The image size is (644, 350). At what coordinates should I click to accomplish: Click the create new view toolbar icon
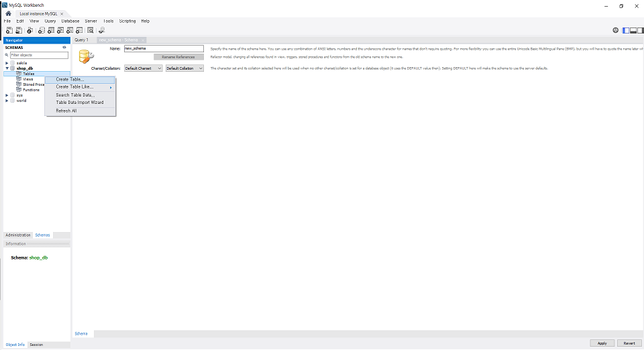tap(60, 30)
